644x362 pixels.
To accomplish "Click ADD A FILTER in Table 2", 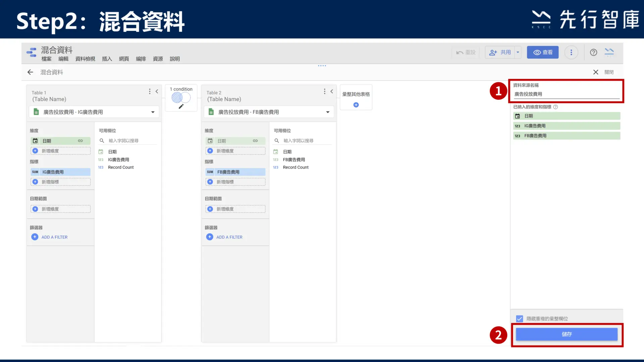I will click(224, 237).
